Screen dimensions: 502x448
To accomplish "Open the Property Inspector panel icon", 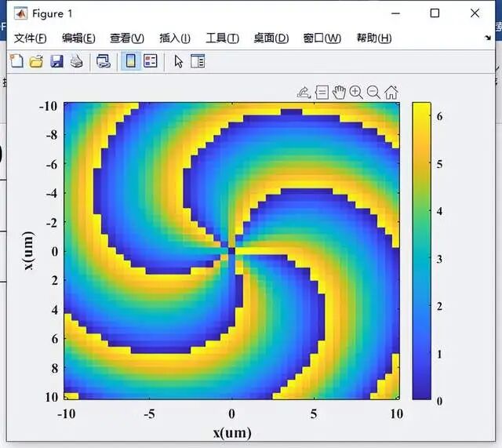I will [x=198, y=61].
